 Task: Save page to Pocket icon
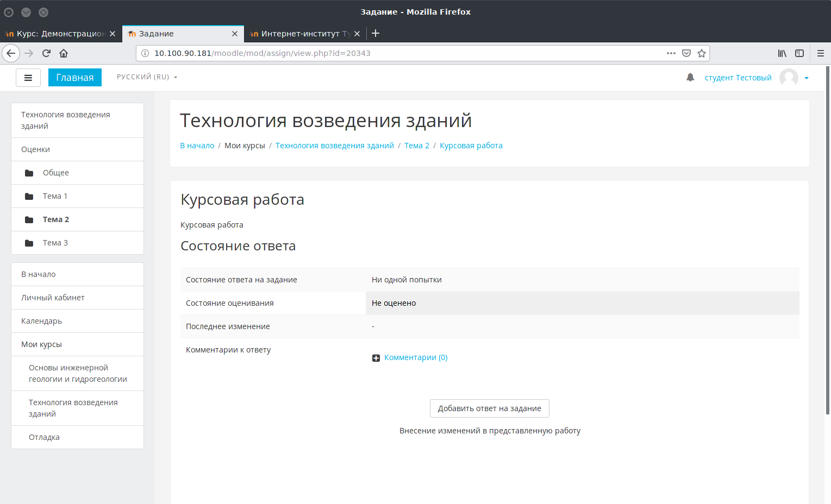click(x=686, y=53)
